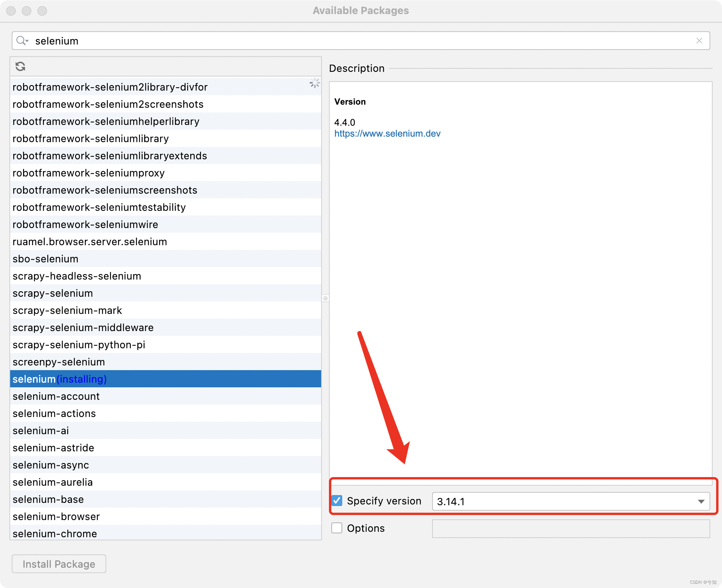This screenshot has height=588, width=722.
Task: Select selenium-chrome package
Action: pyautogui.click(x=166, y=533)
